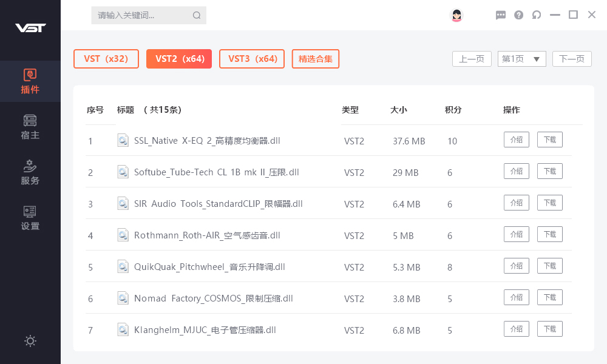View 介绍 for QuikQuak_Pitchwheel
The width and height of the screenshot is (607, 364).
[517, 266]
